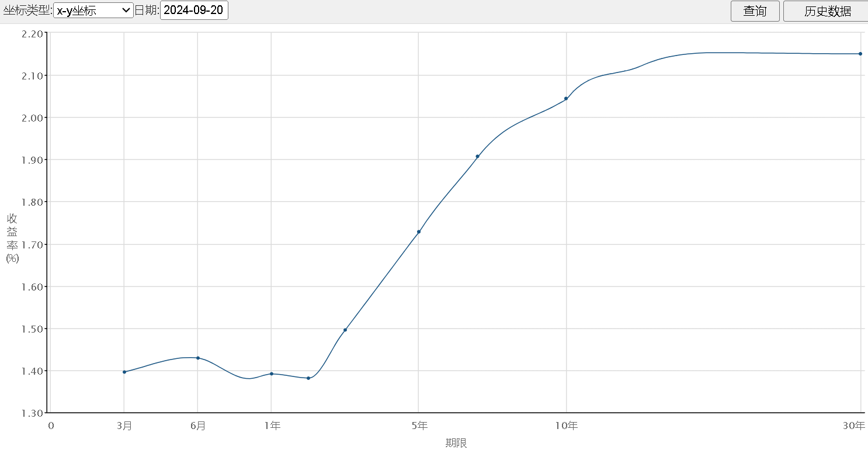Screen dimensions: 868x453
Task: Click the lowest data point near 1.38
Action: pos(308,378)
